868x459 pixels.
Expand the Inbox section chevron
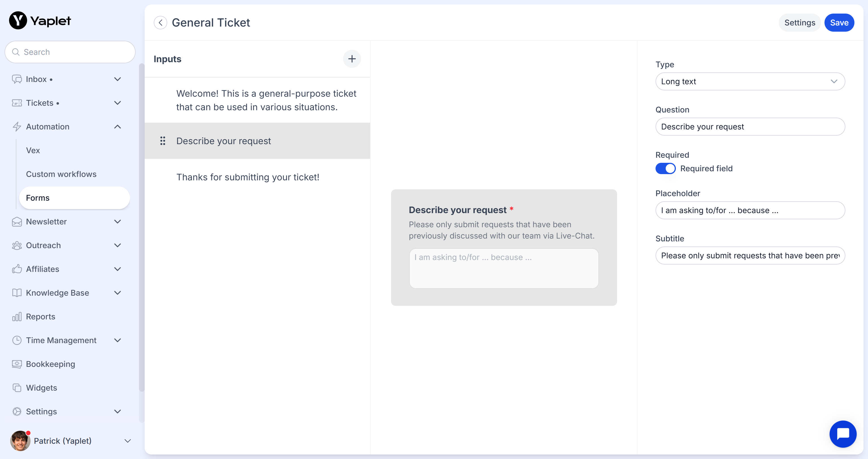click(x=117, y=79)
